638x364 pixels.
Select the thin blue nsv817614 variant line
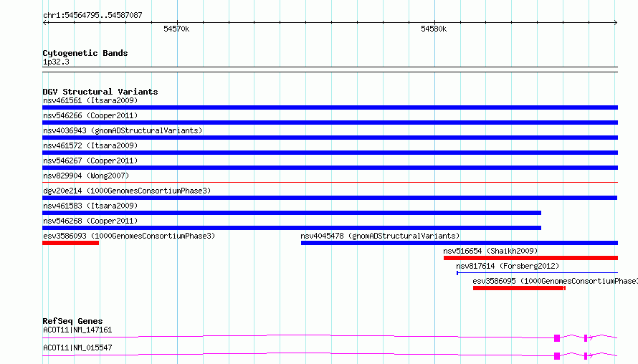click(537, 272)
